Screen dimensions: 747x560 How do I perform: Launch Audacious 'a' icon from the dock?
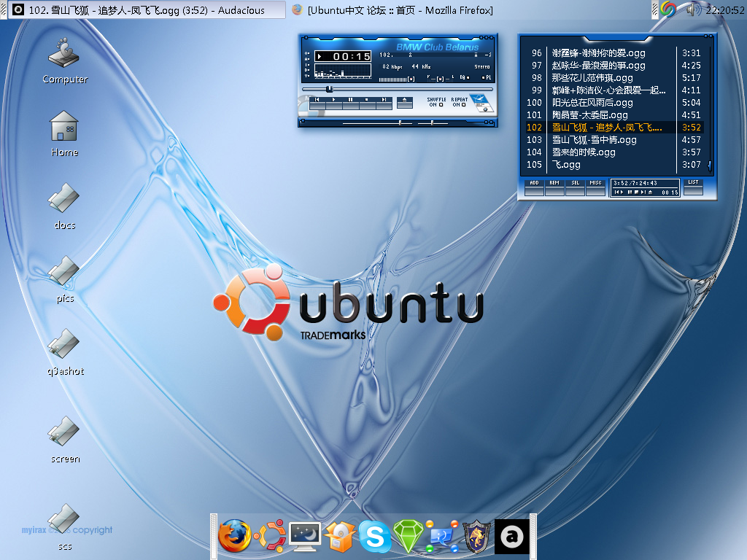(x=511, y=537)
